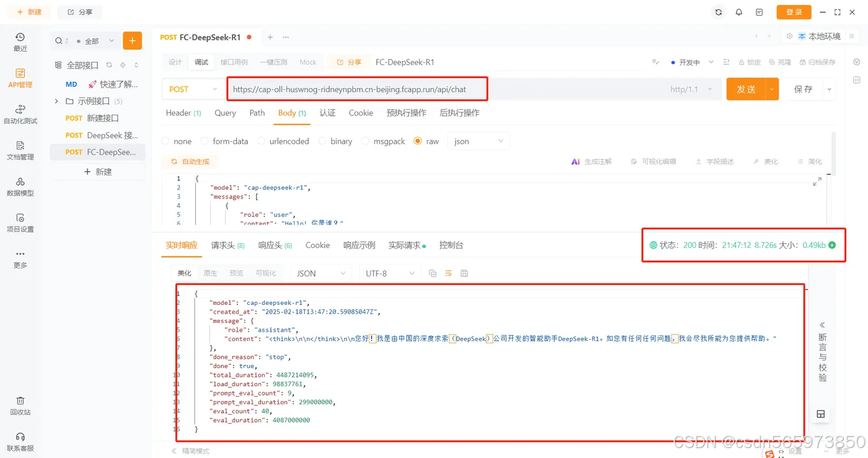Open the 发送 button's arrow dropdown
Screen dimensions: 868x458
pyautogui.click(x=772, y=89)
